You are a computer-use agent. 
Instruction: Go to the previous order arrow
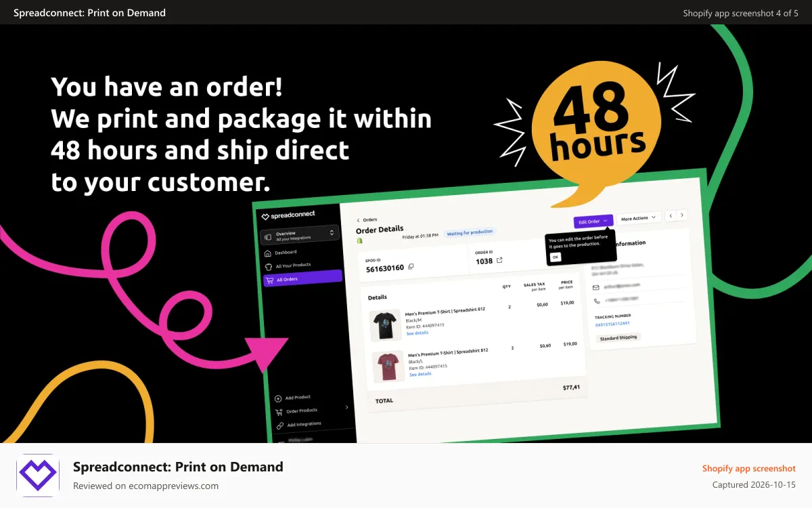point(671,215)
